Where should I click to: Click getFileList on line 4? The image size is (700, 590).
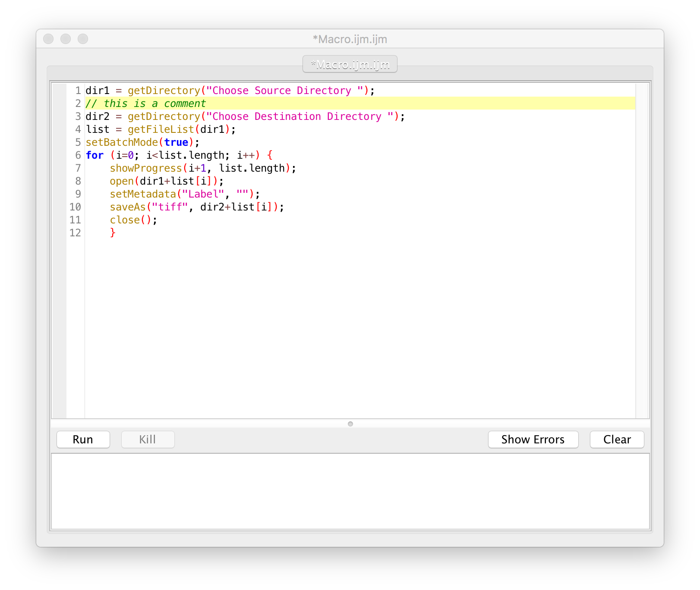click(161, 129)
